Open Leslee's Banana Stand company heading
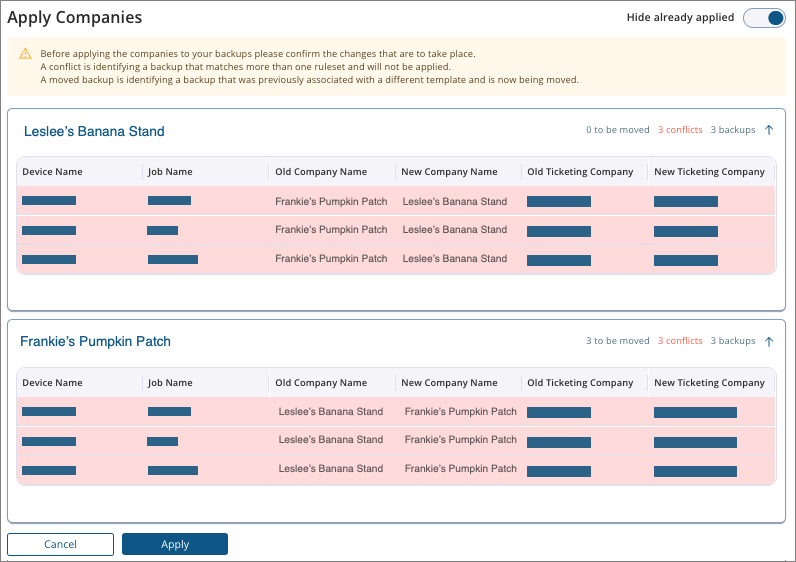 (94, 131)
